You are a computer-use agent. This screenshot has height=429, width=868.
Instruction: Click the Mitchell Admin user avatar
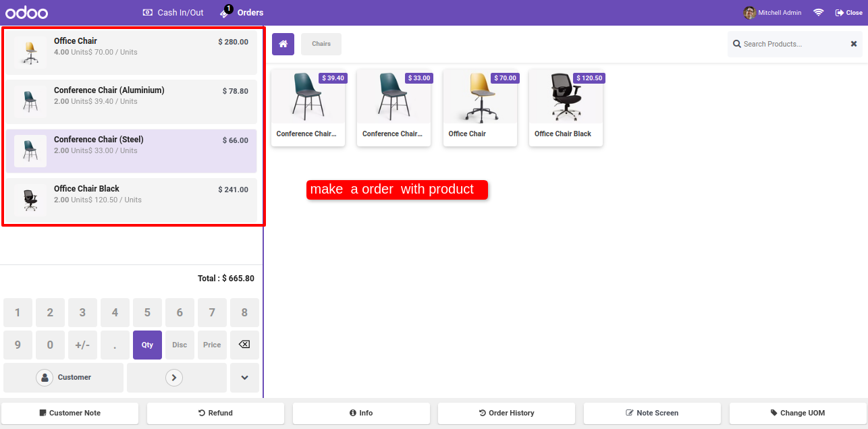click(x=749, y=13)
